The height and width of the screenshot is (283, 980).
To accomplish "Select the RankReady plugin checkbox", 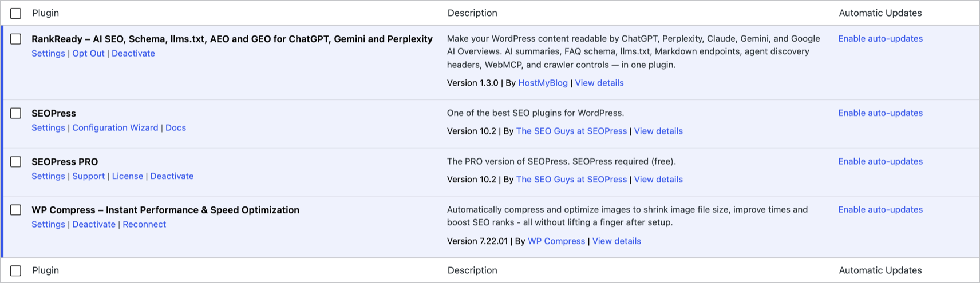I will click(x=16, y=39).
